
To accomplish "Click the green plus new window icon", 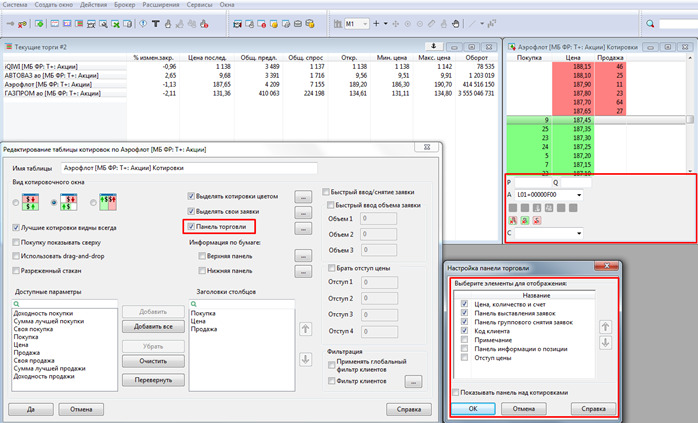I will (x=39, y=24).
